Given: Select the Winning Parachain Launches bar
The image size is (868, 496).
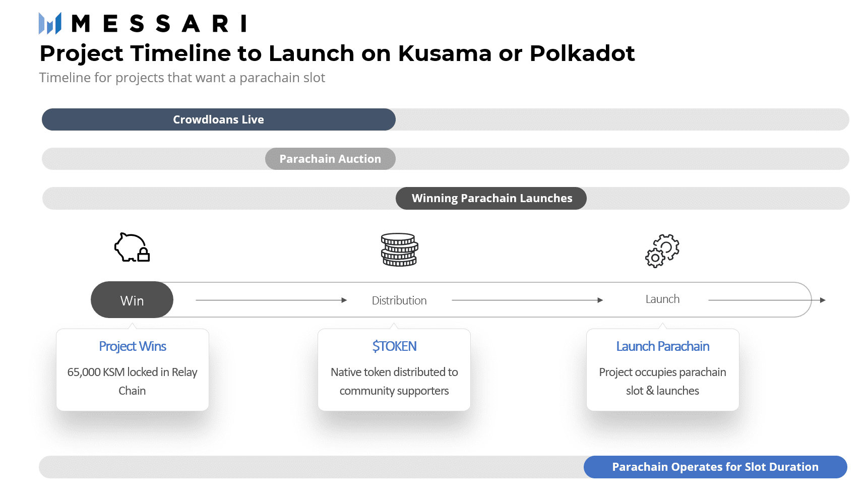Looking at the screenshot, I should pos(491,198).
